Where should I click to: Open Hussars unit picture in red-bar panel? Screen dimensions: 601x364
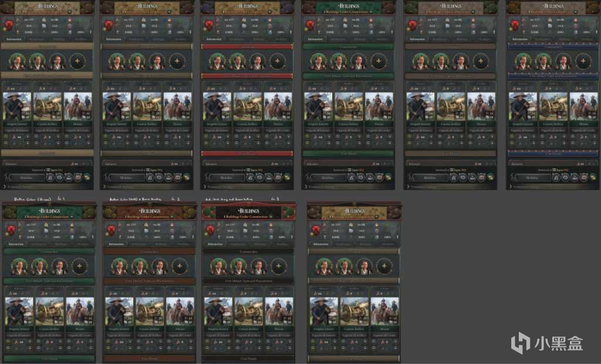278,107
